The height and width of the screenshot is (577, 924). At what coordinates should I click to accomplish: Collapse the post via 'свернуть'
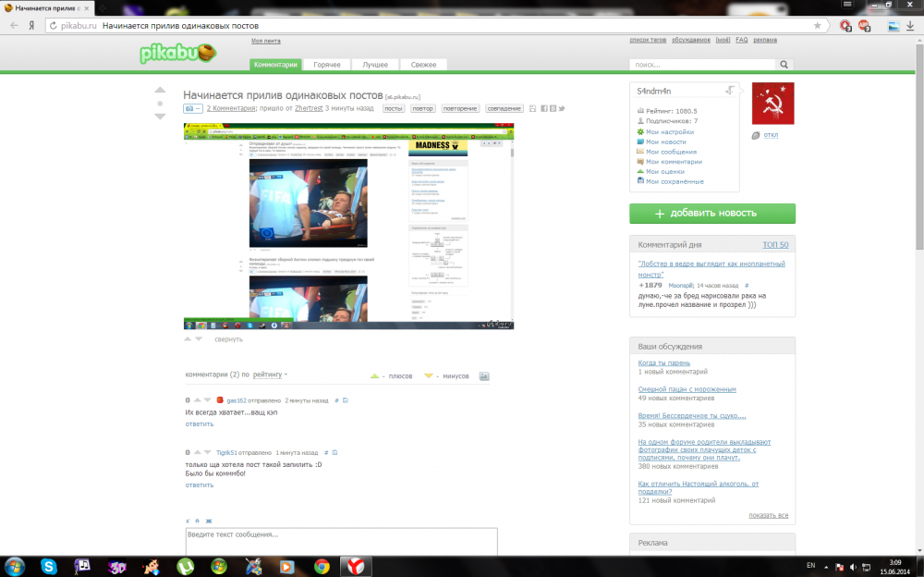pyautogui.click(x=228, y=339)
